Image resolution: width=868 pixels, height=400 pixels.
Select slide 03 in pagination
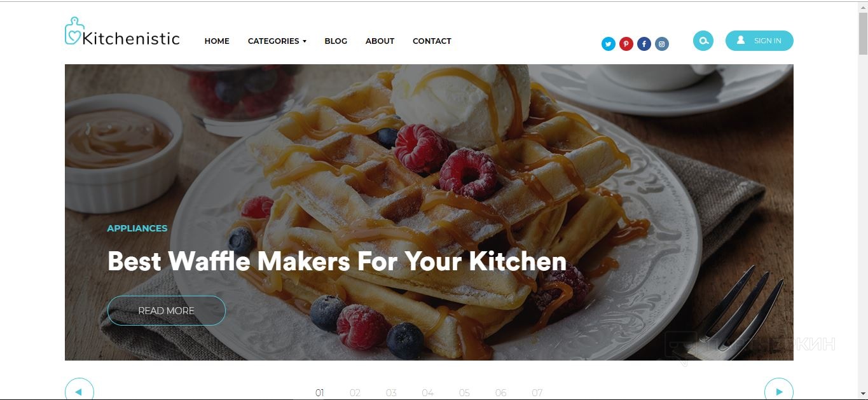pos(391,393)
